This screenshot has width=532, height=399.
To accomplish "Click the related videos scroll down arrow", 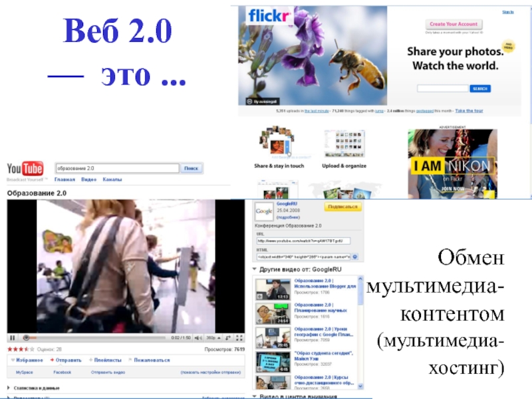I will coord(360,386).
